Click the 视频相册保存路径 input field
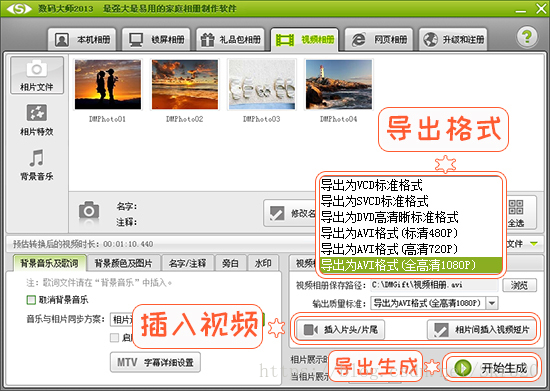This screenshot has height=391, width=550. coord(434,285)
